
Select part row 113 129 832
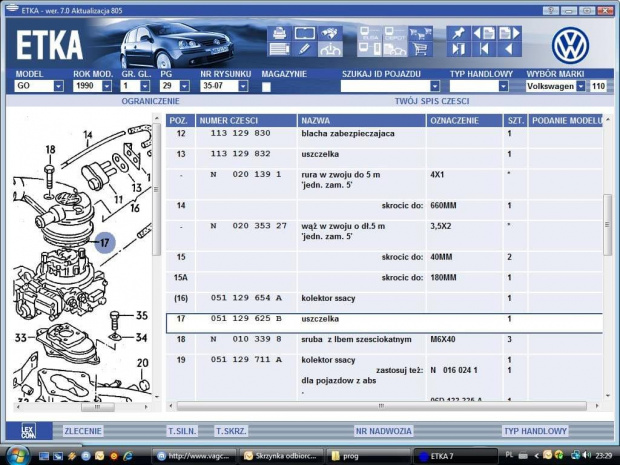tap(384, 158)
